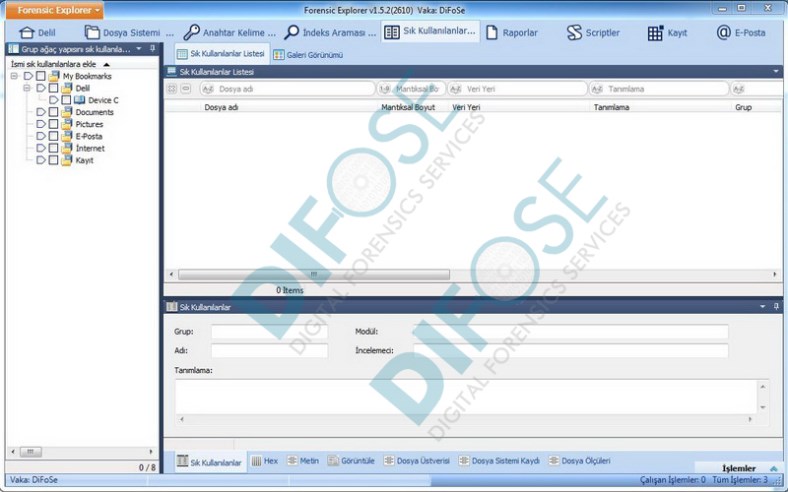Click the E-Posta @ icon
The width and height of the screenshot is (788, 492).
[724, 33]
